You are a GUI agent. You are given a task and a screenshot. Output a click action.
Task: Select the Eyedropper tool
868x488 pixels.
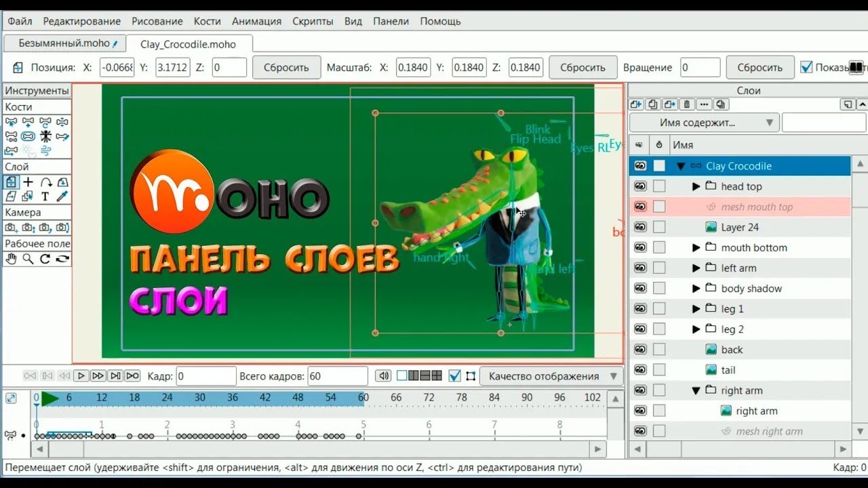62,197
